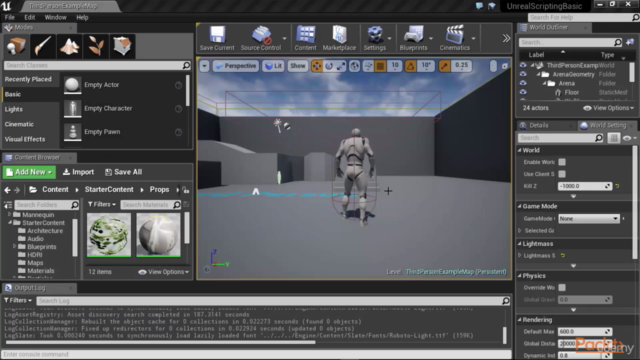The height and width of the screenshot is (360, 640).
Task: Click the maximize viewport icon
Action: tap(505, 66)
